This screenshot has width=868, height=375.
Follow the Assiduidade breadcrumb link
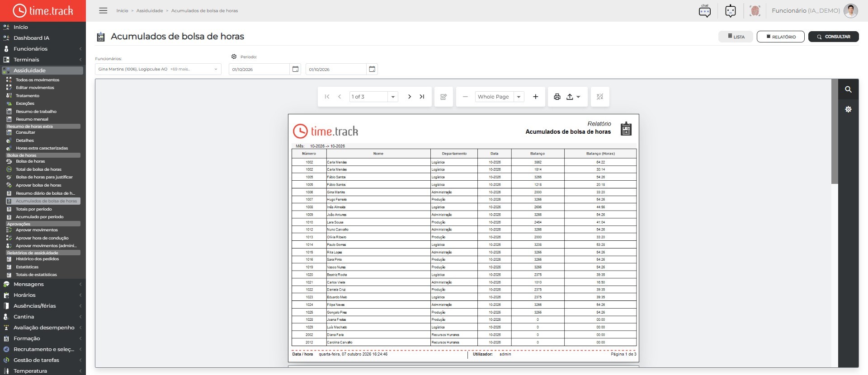point(150,11)
